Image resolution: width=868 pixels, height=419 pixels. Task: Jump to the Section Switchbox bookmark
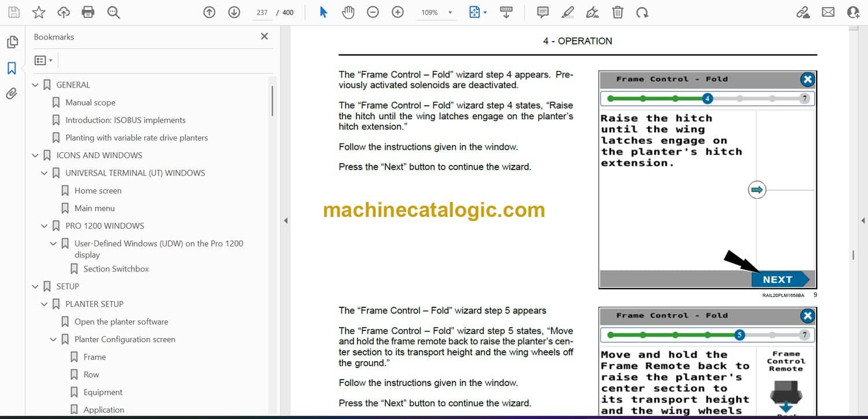click(116, 269)
